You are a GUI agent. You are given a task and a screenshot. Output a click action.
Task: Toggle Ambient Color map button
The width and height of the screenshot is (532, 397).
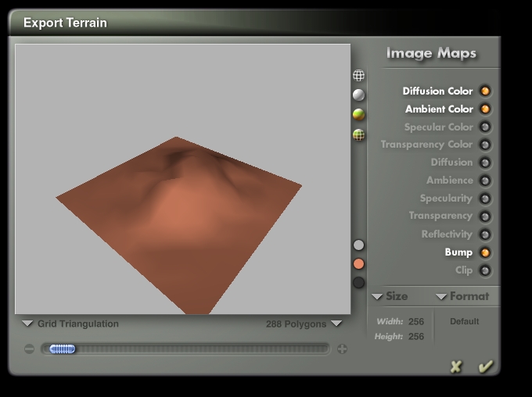tap(485, 109)
